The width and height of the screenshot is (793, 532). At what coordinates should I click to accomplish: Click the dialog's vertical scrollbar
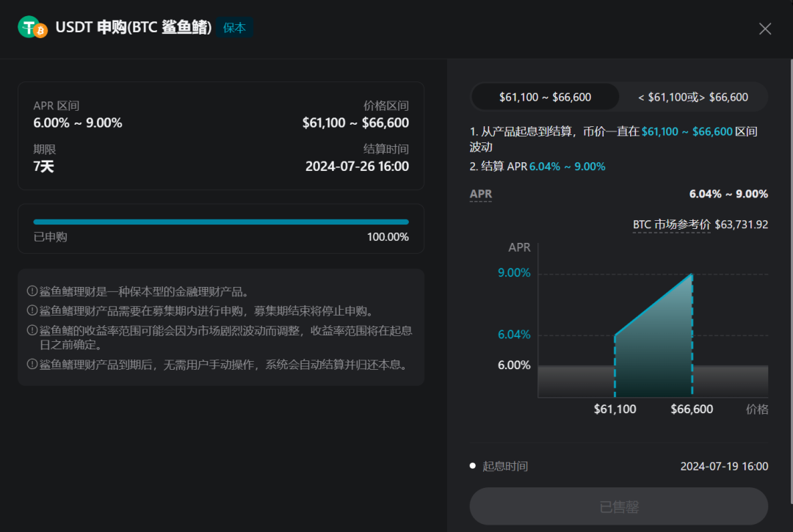pos(791,280)
